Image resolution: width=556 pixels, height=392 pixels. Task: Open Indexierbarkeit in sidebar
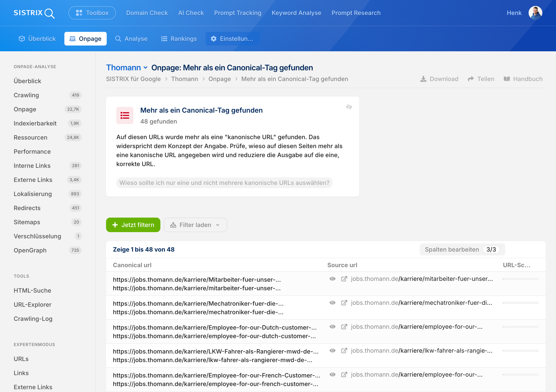(48, 123)
